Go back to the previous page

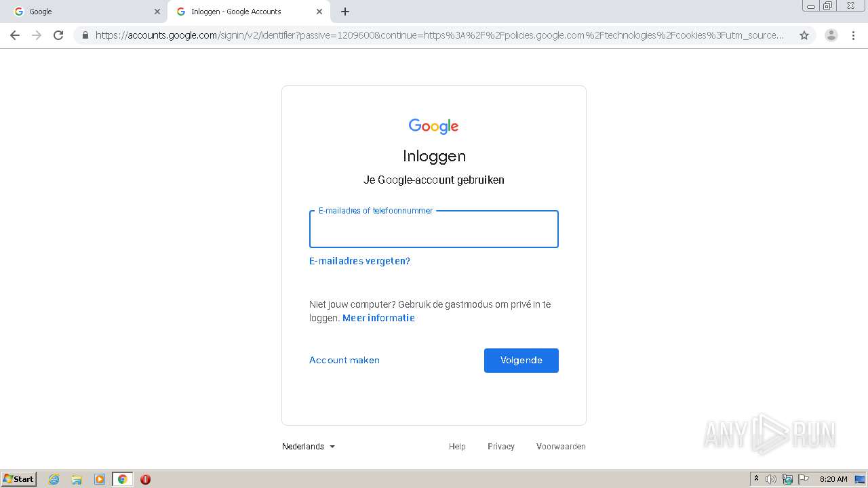[15, 35]
